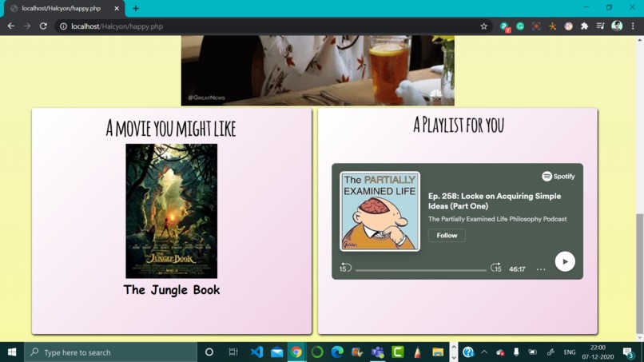Viewport: 644px width, 362px height.
Task: Open Spotify player more options menu
Action: point(541,269)
